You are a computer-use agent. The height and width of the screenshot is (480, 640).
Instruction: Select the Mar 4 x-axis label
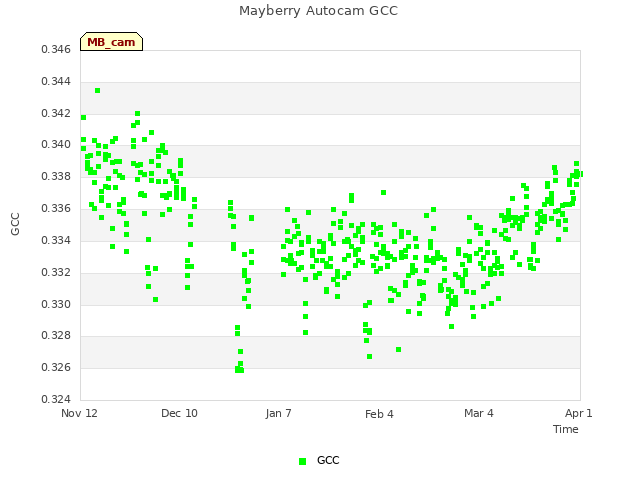[x=479, y=413]
